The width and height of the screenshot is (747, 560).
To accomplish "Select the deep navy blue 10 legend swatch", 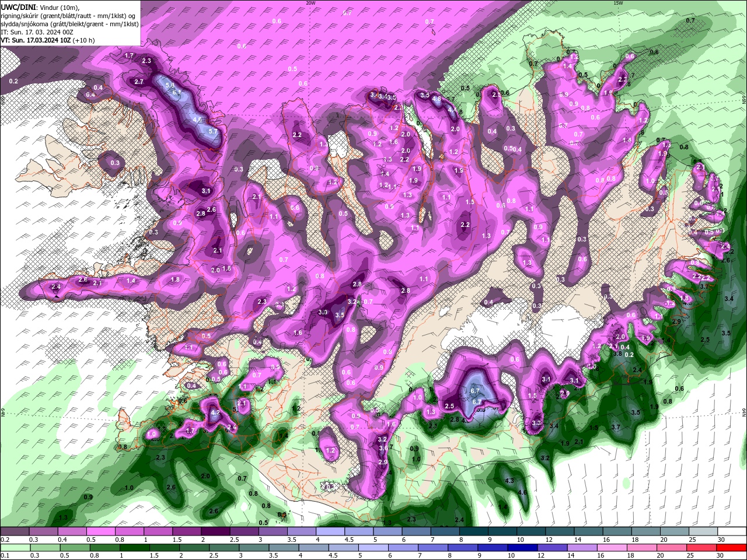I will click(522, 548).
